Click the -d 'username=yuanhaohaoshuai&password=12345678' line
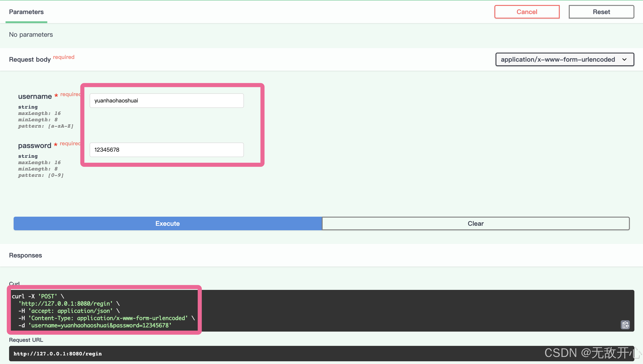643x364 pixels. tap(95, 325)
